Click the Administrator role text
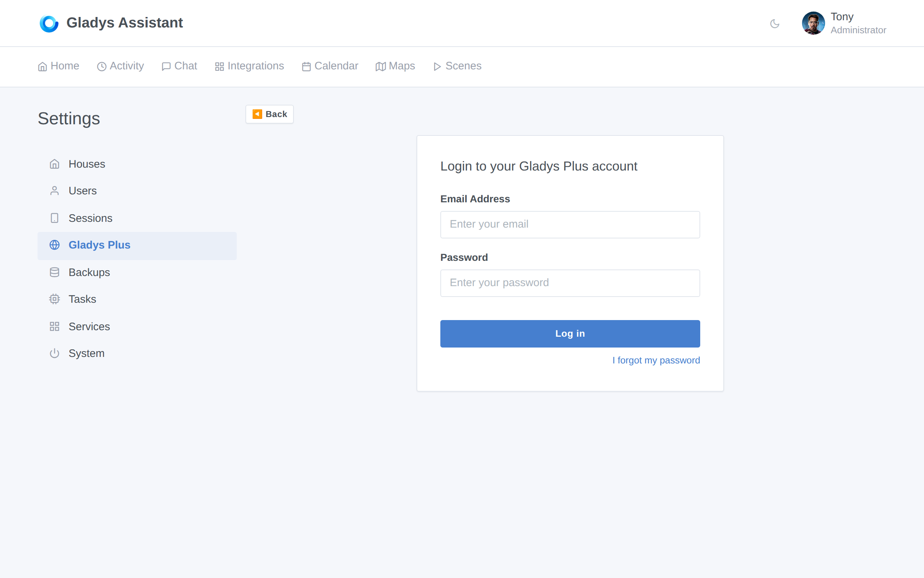Screen dimensions: 924x578 pos(858,30)
